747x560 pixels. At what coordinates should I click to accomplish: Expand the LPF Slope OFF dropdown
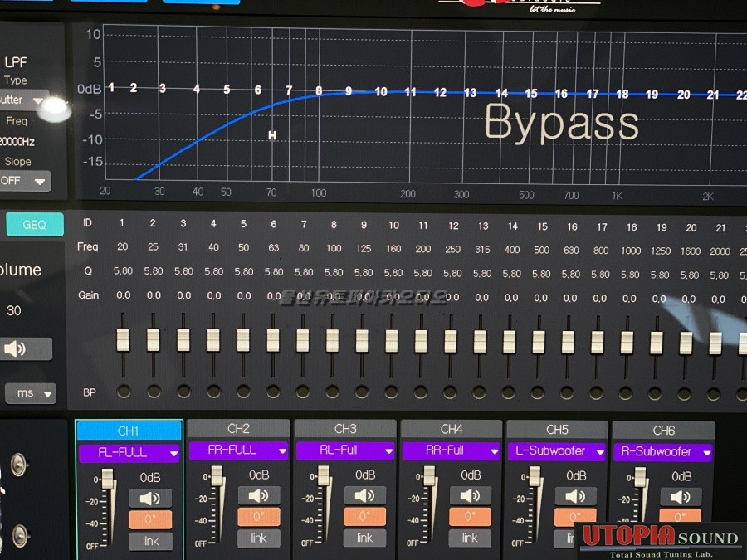25,181
